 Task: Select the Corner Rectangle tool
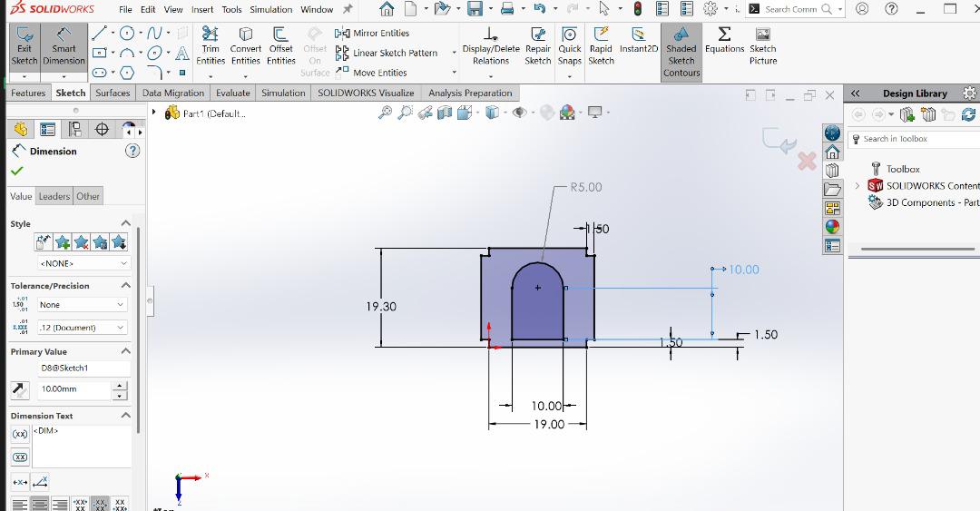point(99,54)
